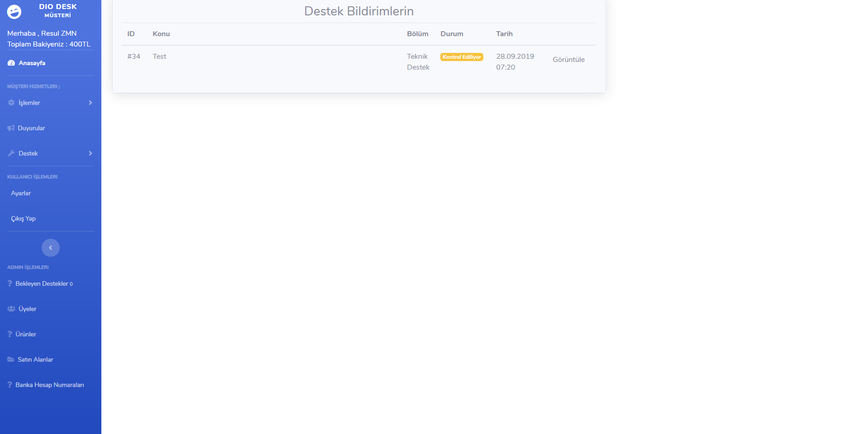Open Üyeler members page
This screenshot has height=434, width=868.
[x=27, y=309]
